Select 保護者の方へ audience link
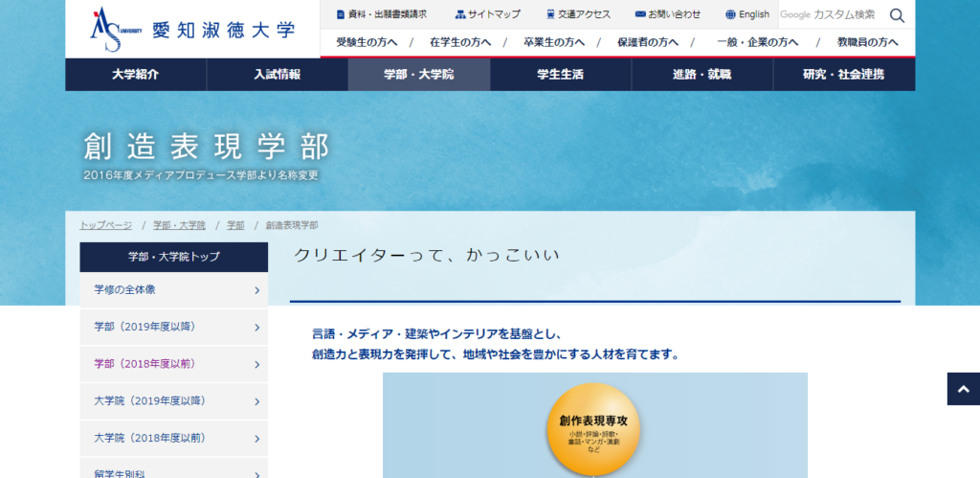Viewport: 980px width, 478px height. [x=648, y=42]
